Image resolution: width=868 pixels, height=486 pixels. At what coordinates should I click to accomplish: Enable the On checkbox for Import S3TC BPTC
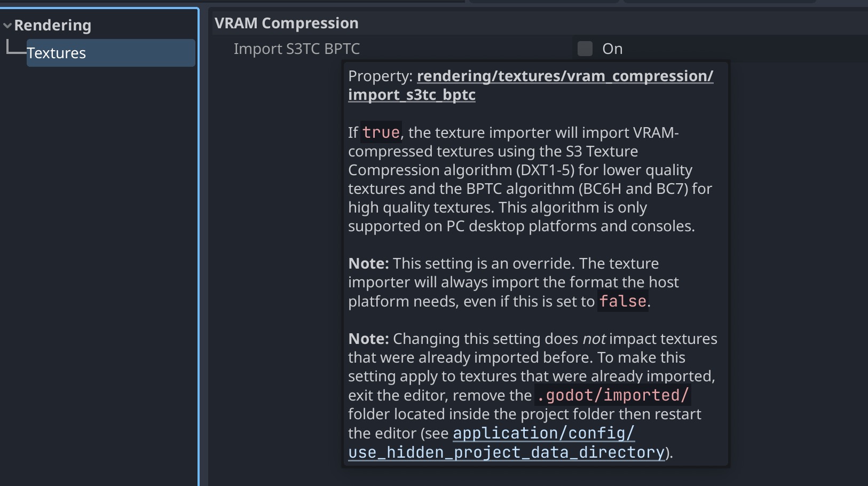click(585, 49)
